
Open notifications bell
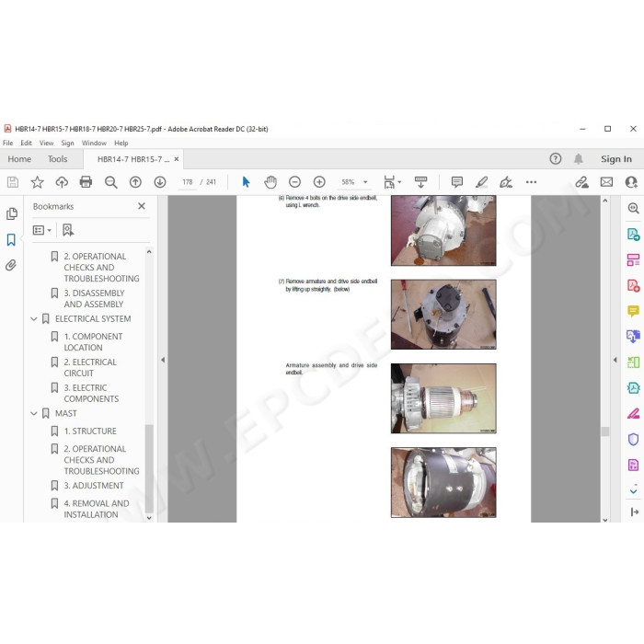(579, 159)
